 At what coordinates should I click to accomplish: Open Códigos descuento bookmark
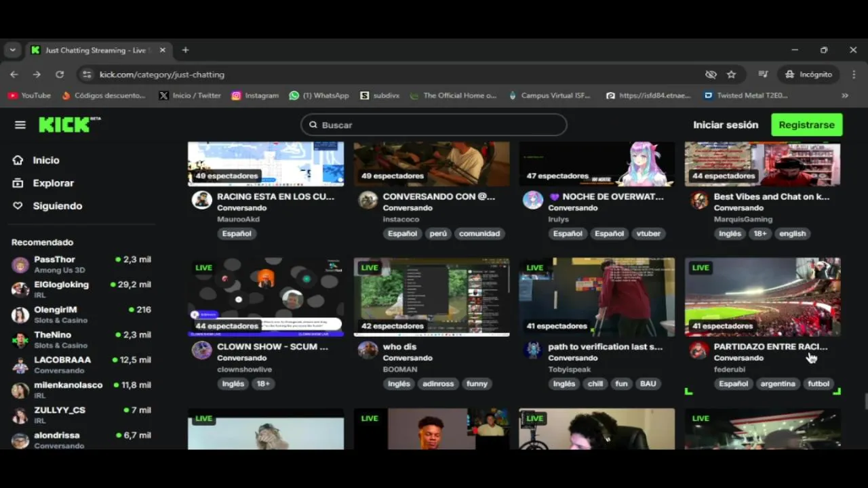pos(104,96)
